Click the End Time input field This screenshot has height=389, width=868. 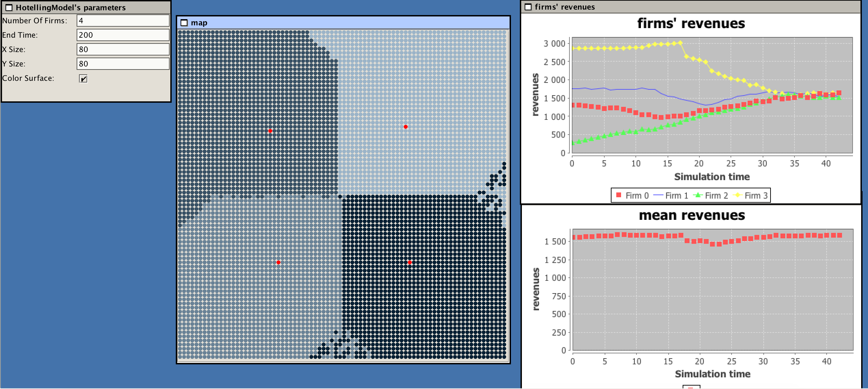[123, 35]
